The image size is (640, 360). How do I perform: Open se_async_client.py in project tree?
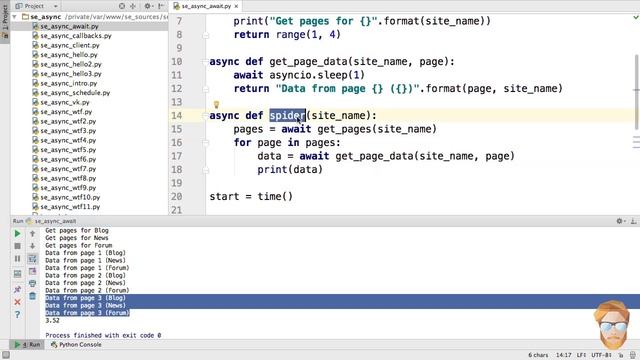70,45
